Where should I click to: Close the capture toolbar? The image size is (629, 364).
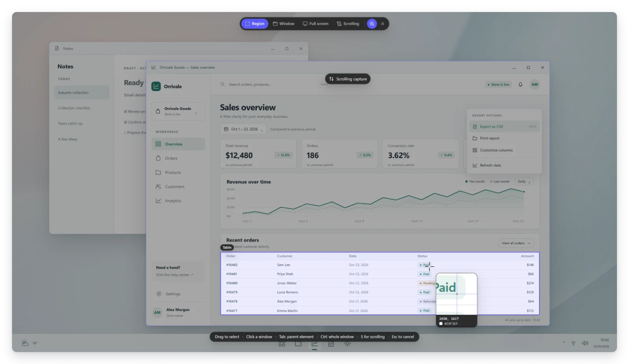[x=383, y=24]
